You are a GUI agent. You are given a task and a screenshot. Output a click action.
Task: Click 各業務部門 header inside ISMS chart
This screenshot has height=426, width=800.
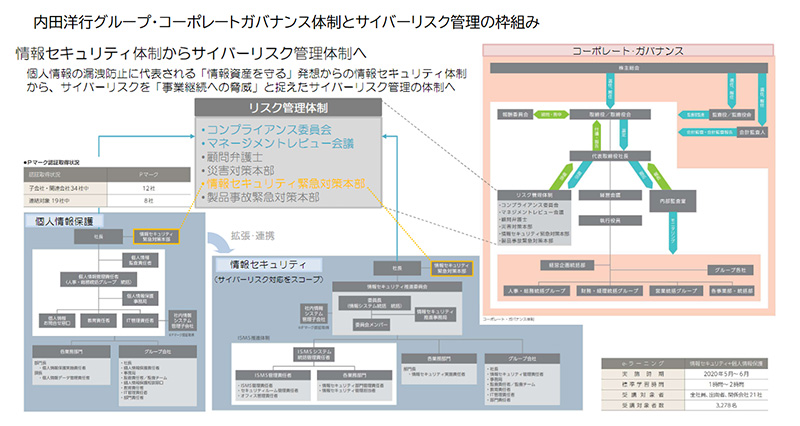tap(355, 375)
